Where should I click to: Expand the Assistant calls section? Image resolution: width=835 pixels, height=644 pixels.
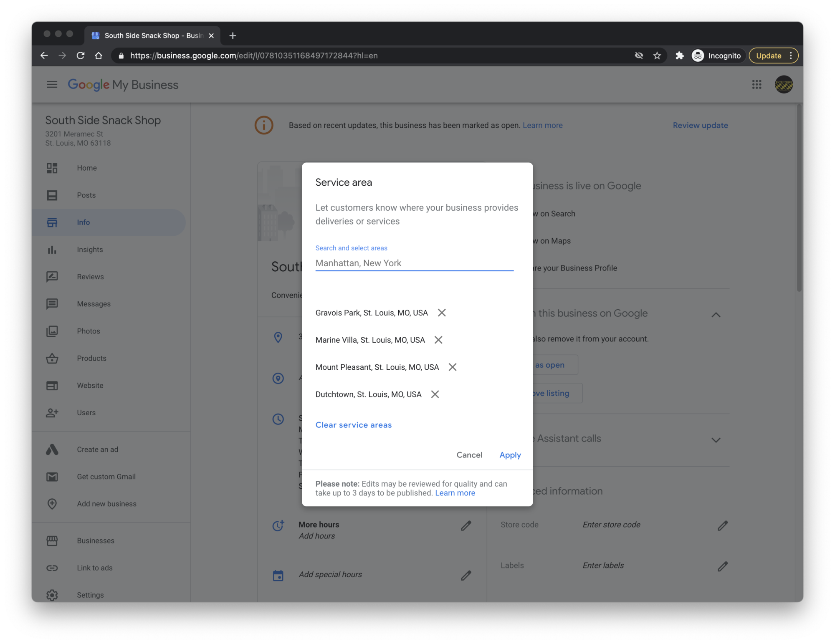click(x=716, y=440)
